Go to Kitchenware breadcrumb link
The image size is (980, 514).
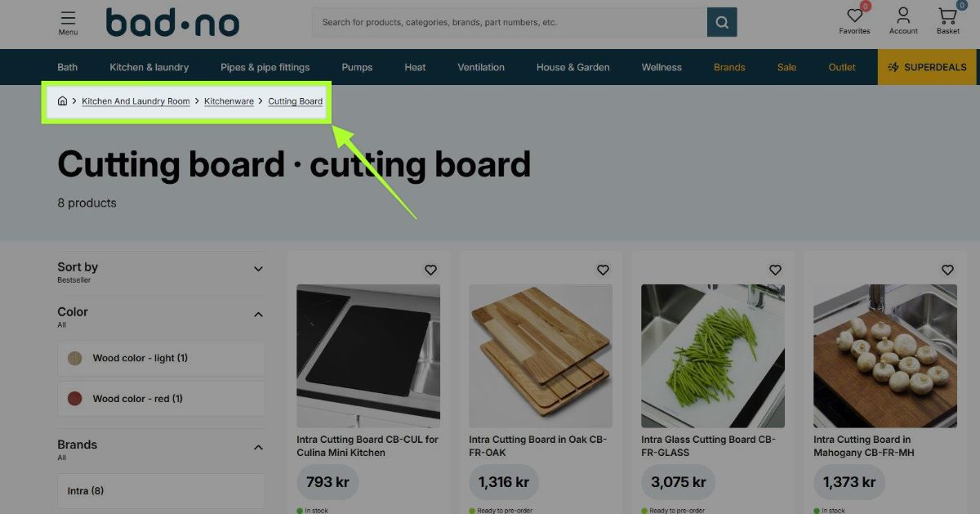click(x=229, y=101)
